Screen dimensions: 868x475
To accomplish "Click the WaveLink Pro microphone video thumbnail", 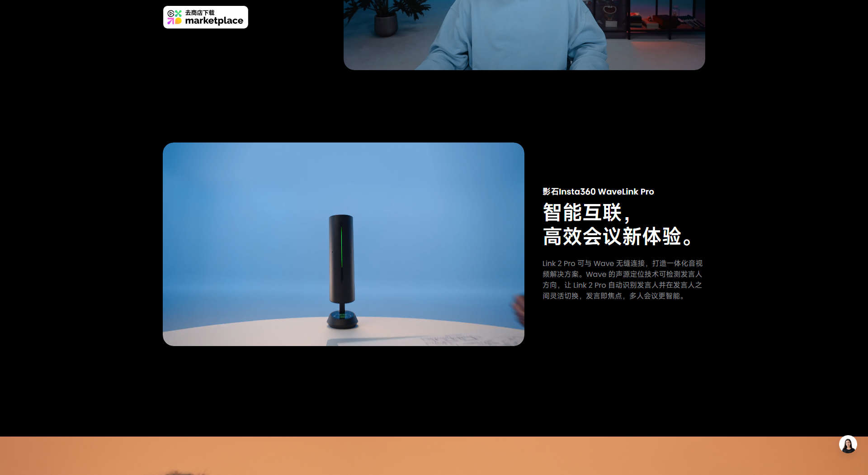I will click(x=344, y=244).
